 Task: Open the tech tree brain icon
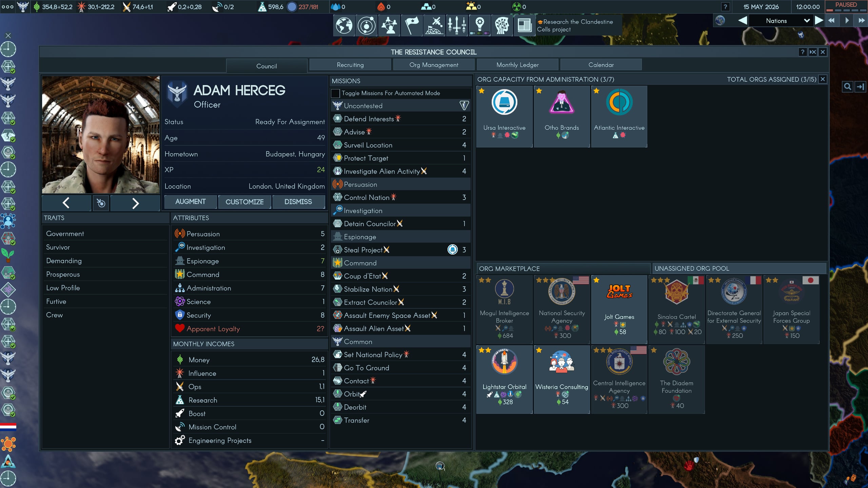point(502,25)
